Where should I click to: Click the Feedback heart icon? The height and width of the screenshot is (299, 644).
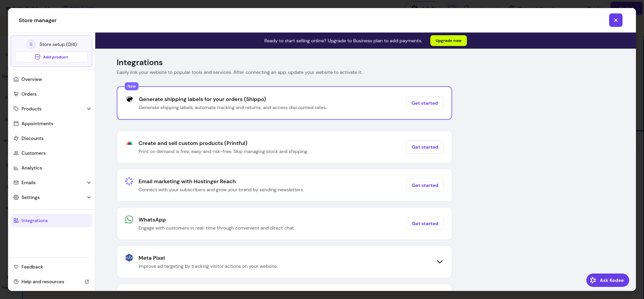(x=16, y=267)
